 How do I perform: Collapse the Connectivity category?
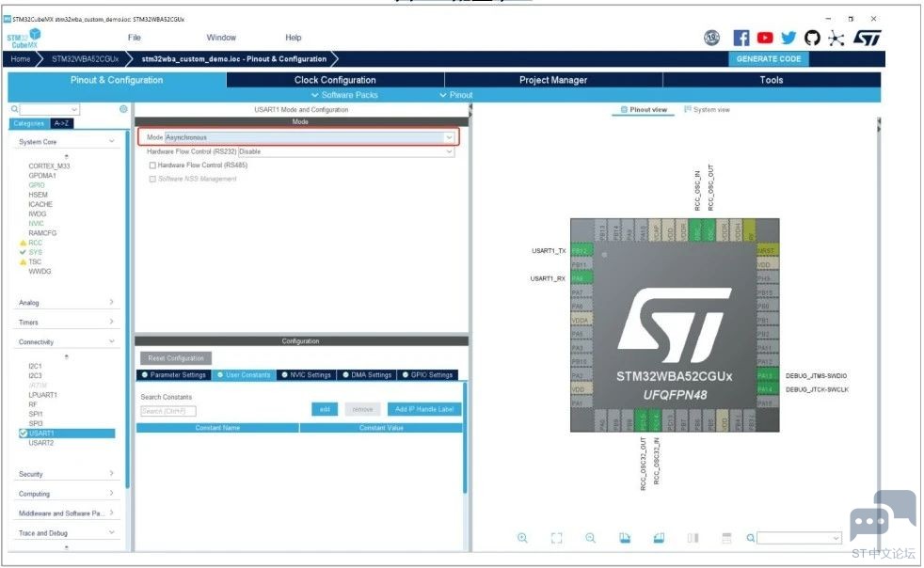coord(111,341)
